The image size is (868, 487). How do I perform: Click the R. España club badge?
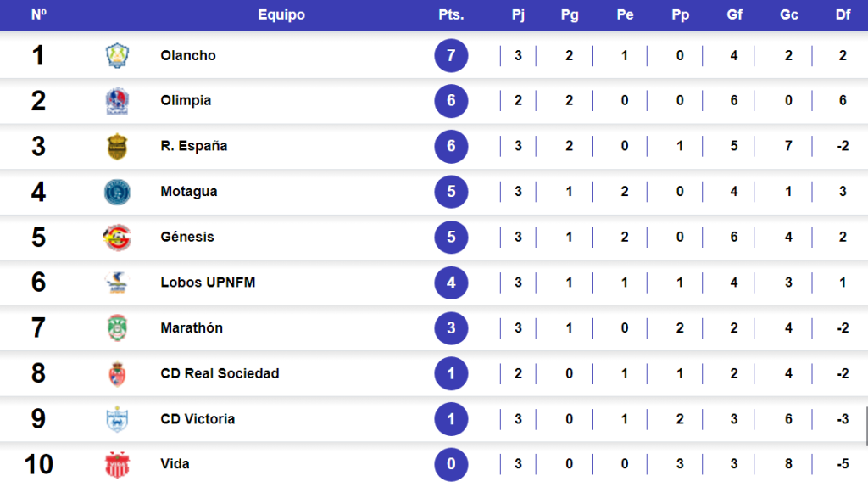click(x=116, y=147)
